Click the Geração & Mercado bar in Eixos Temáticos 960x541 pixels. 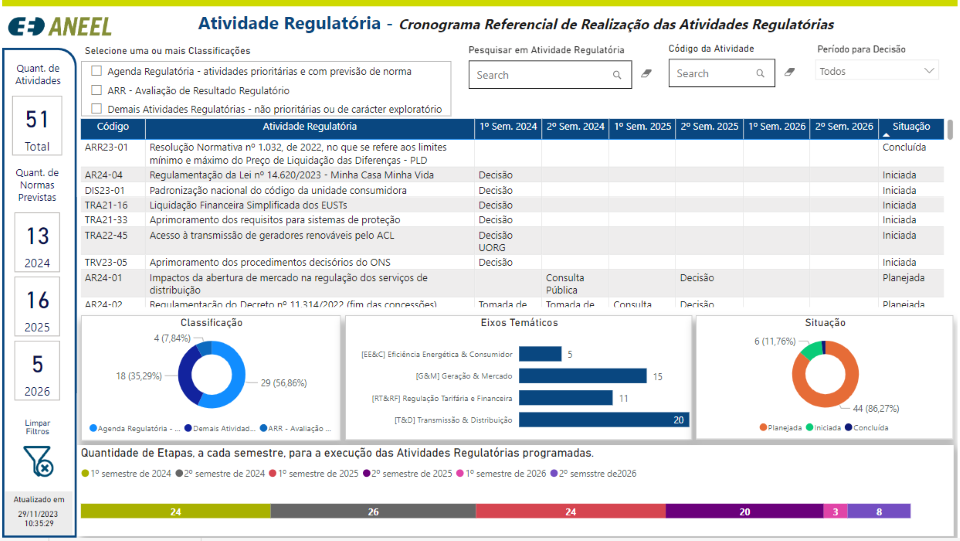[x=583, y=376]
